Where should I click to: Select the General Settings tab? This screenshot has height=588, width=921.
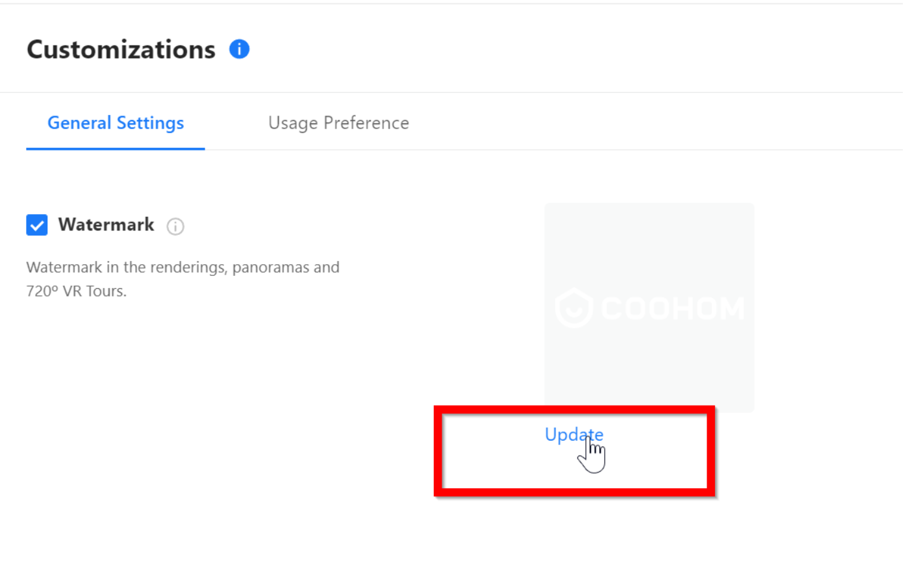[116, 123]
